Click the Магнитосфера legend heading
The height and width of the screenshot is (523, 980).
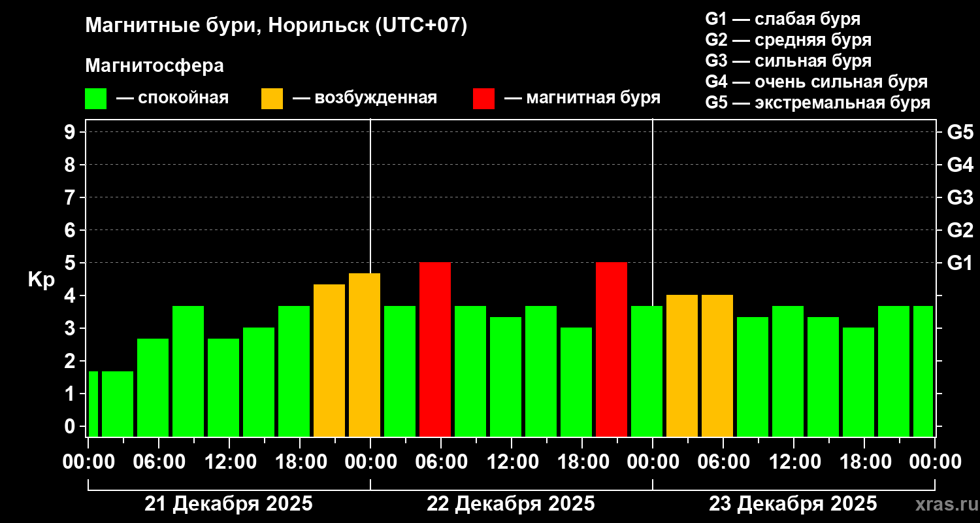pyautogui.click(x=154, y=66)
